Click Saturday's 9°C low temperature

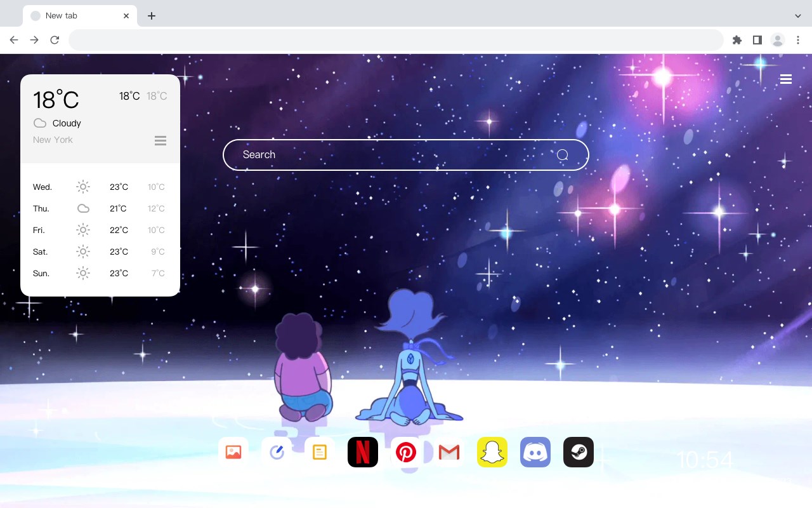(x=158, y=251)
